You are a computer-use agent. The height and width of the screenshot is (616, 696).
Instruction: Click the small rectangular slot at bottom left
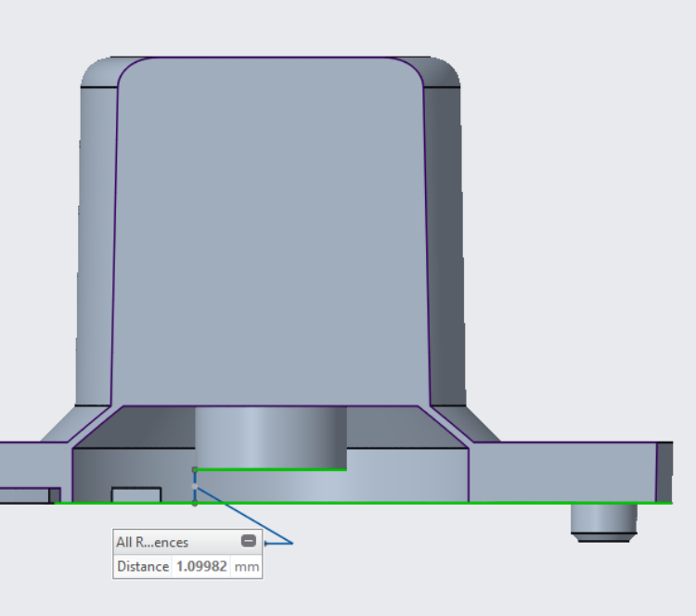point(135,494)
